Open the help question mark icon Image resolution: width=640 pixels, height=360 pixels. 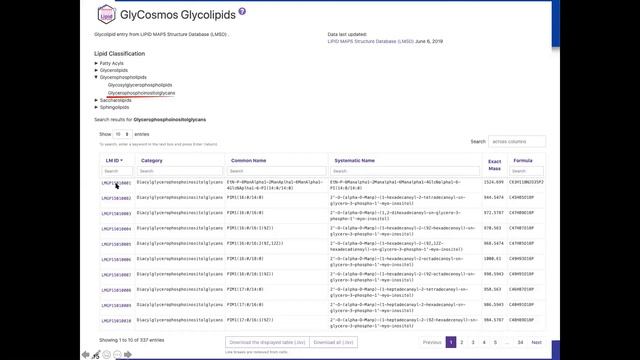[242, 11]
